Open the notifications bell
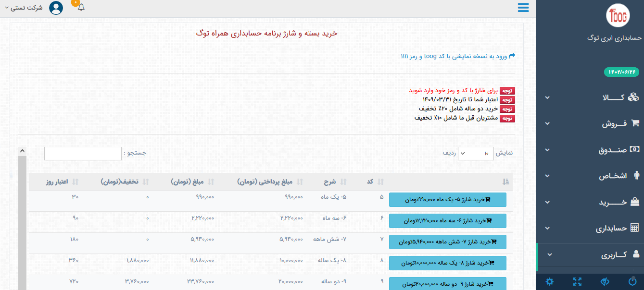This screenshot has width=644, height=290. [x=81, y=7]
